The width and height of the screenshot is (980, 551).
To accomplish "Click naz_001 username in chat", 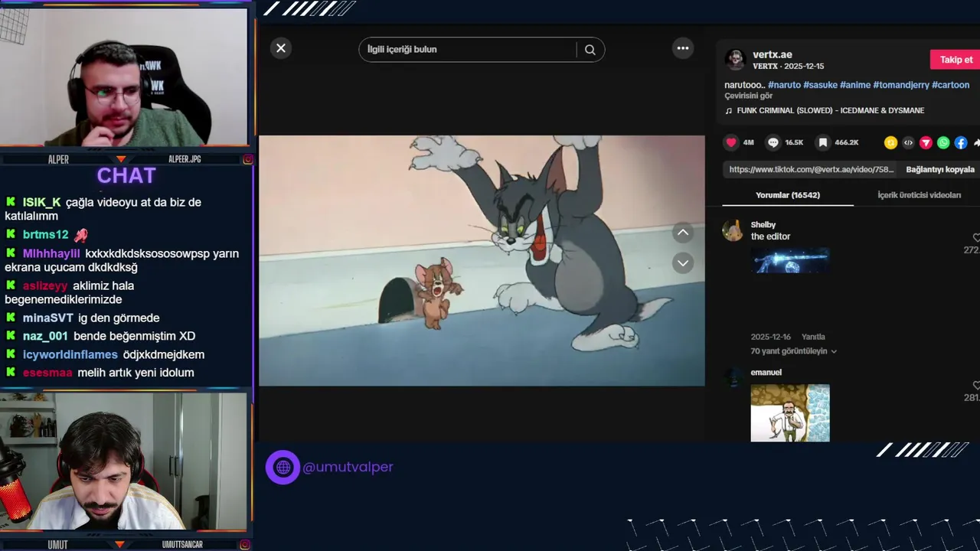I will 45,336.
